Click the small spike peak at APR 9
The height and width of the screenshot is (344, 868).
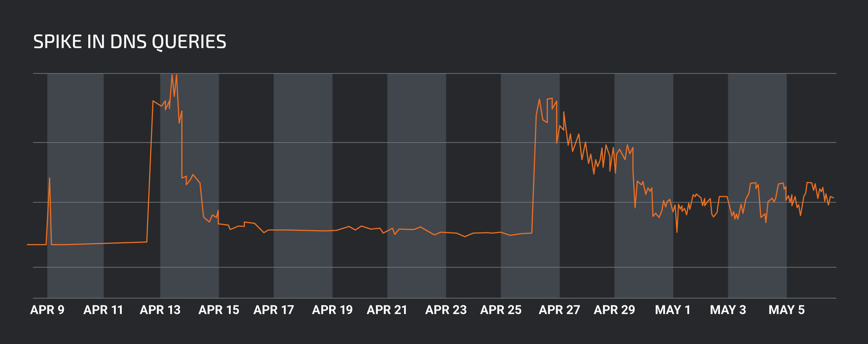pos(50,178)
